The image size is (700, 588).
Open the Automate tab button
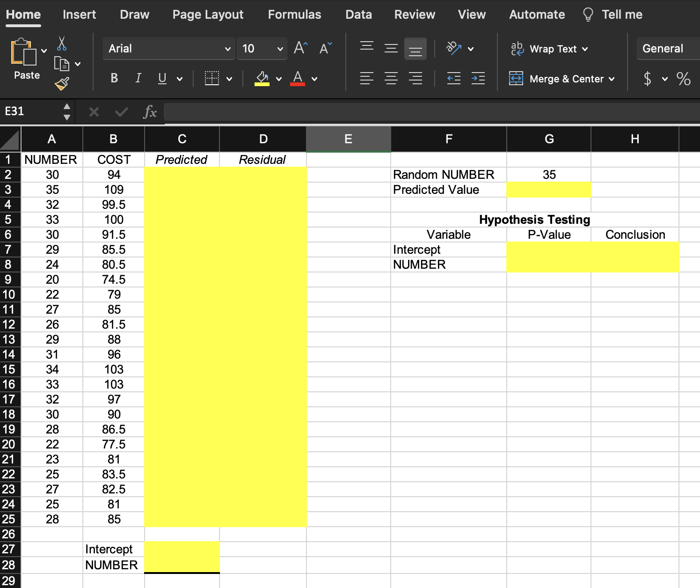click(537, 14)
